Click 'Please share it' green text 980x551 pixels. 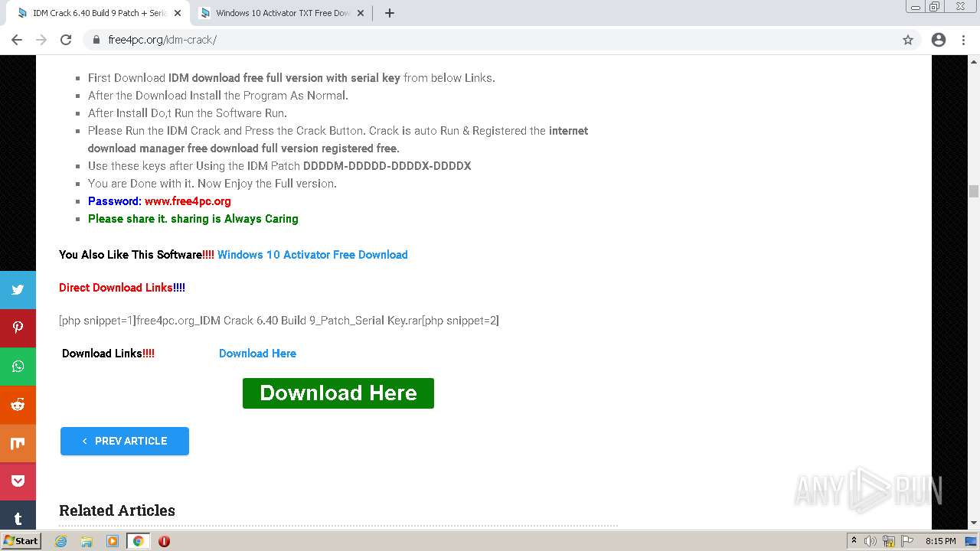point(193,219)
